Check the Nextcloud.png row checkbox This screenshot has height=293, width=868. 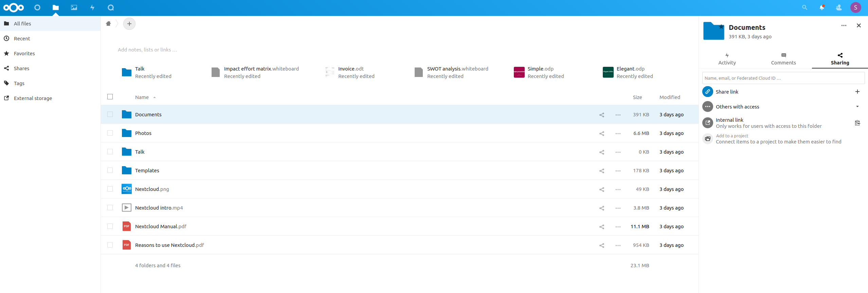[x=110, y=189]
